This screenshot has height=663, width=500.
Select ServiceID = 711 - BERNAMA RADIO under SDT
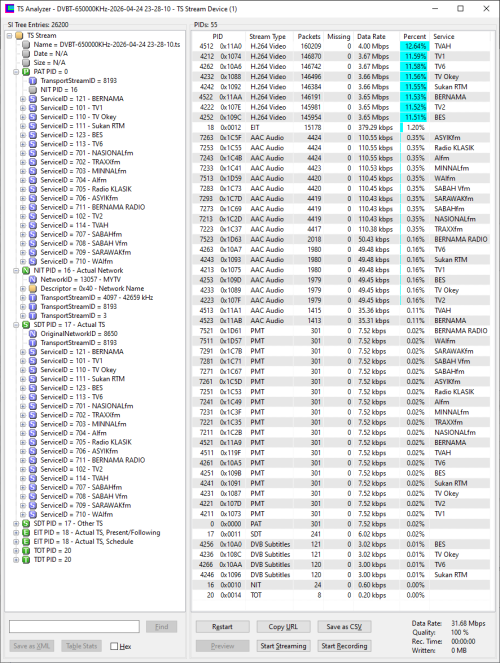click(x=93, y=460)
